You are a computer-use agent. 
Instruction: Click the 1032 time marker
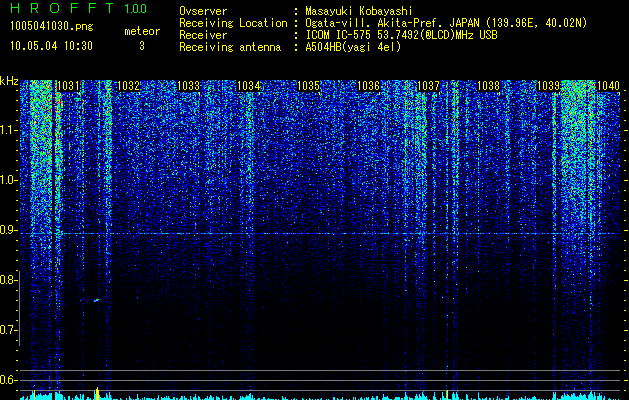click(x=128, y=86)
